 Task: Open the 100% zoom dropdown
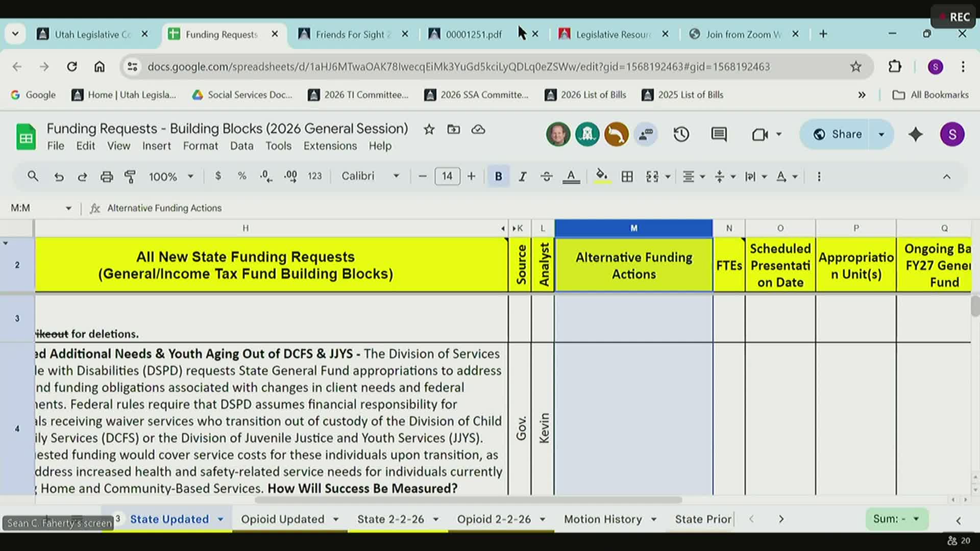coord(171,177)
